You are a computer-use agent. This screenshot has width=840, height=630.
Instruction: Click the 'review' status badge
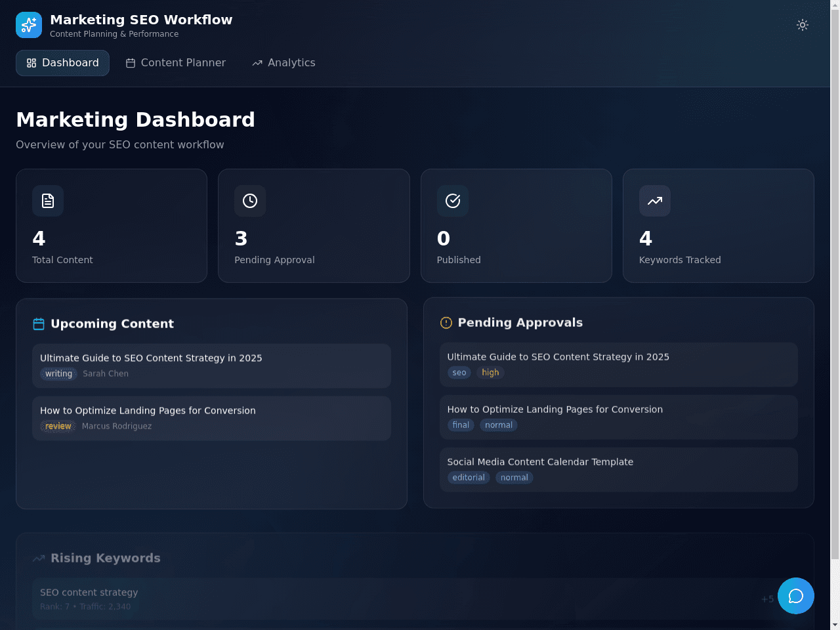click(x=58, y=426)
